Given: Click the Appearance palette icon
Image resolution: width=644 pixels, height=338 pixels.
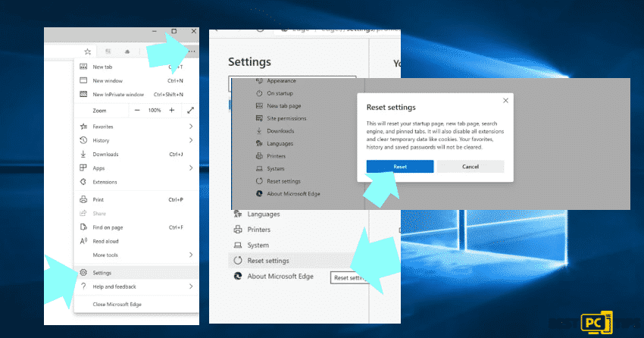Looking at the screenshot, I should coord(259,81).
